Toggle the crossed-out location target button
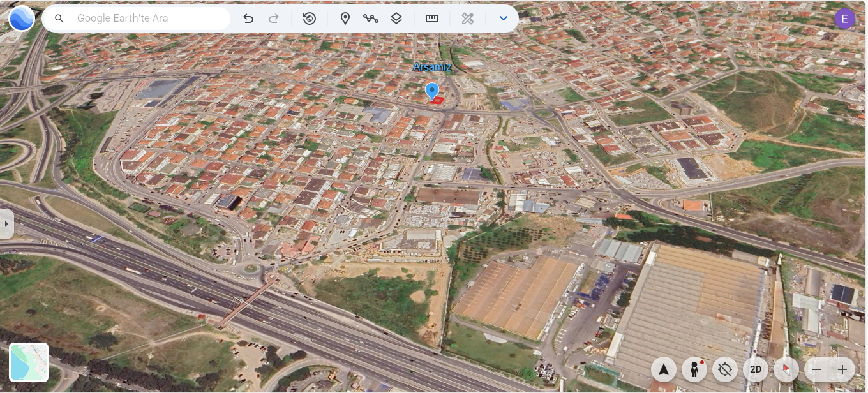Image resolution: width=868 pixels, height=393 pixels. pyautogui.click(x=725, y=369)
